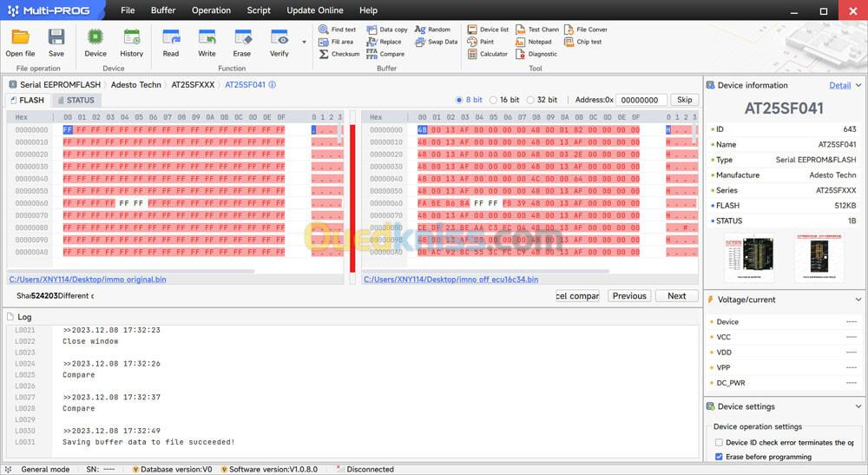Viewport: 868px width, 475px height.
Task: Collapse the Device settings section
Action: 858,406
